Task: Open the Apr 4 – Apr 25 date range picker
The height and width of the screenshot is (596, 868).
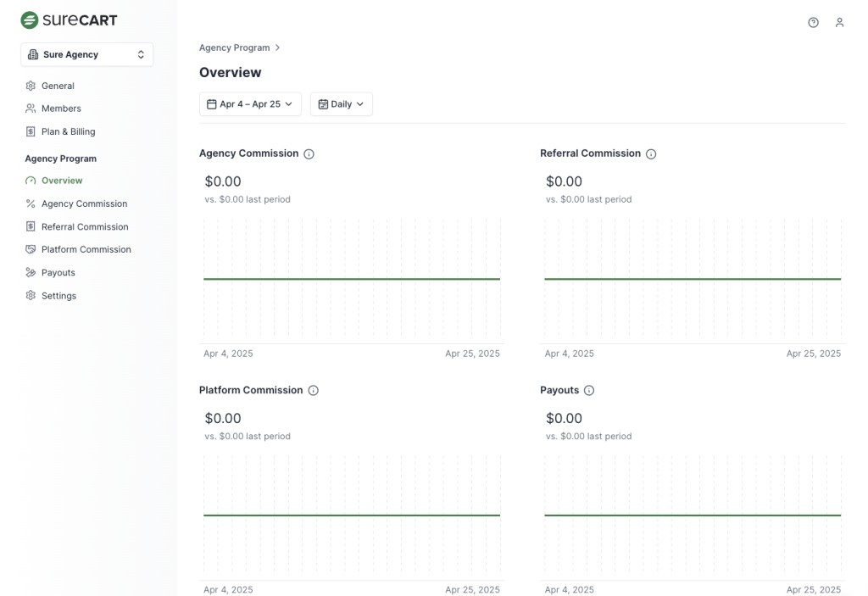Action: pyautogui.click(x=250, y=104)
